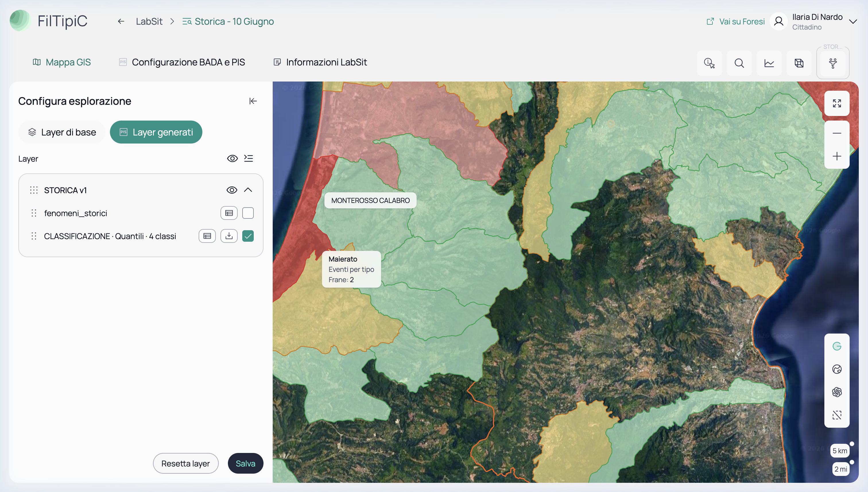Select CLASSIFICAZIONE Quantili 4 classi layer
The height and width of the screenshot is (492, 868).
110,236
